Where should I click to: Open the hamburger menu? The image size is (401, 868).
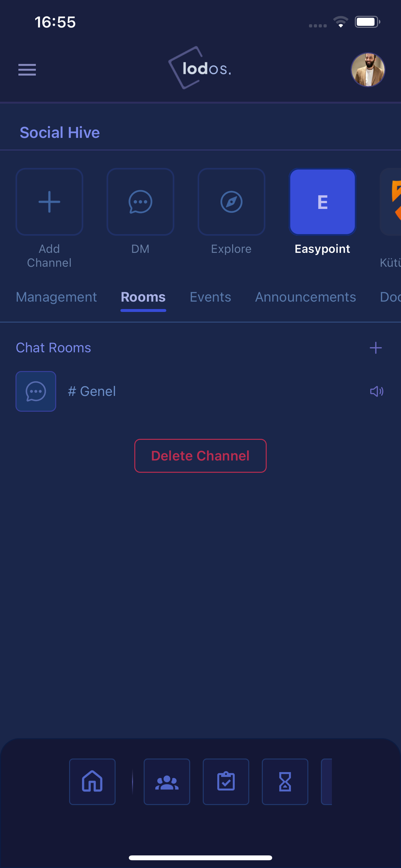tap(27, 69)
